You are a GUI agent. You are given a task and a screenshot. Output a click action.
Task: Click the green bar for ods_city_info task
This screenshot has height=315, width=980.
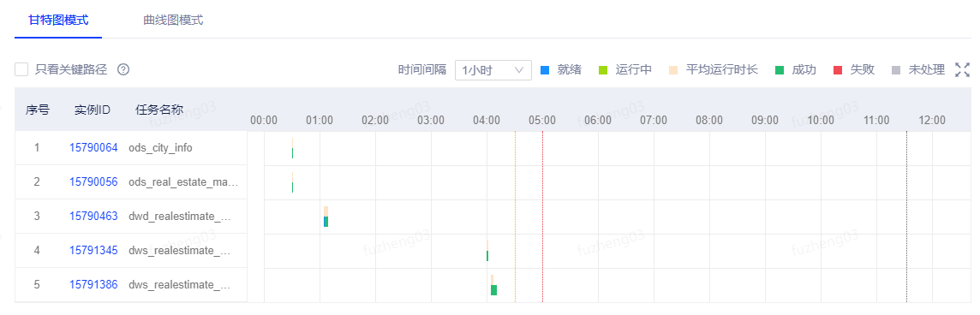coord(292,154)
